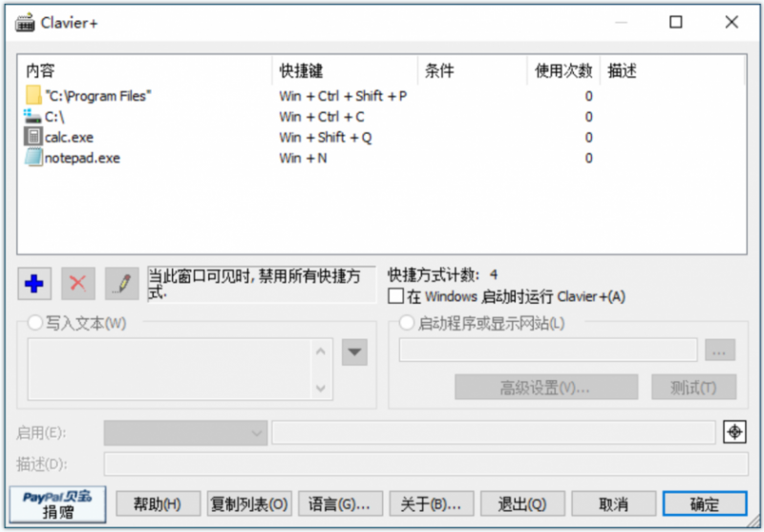This screenshot has width=764, height=532.
Task: Click the text area scroll up arrow
Action: (321, 351)
